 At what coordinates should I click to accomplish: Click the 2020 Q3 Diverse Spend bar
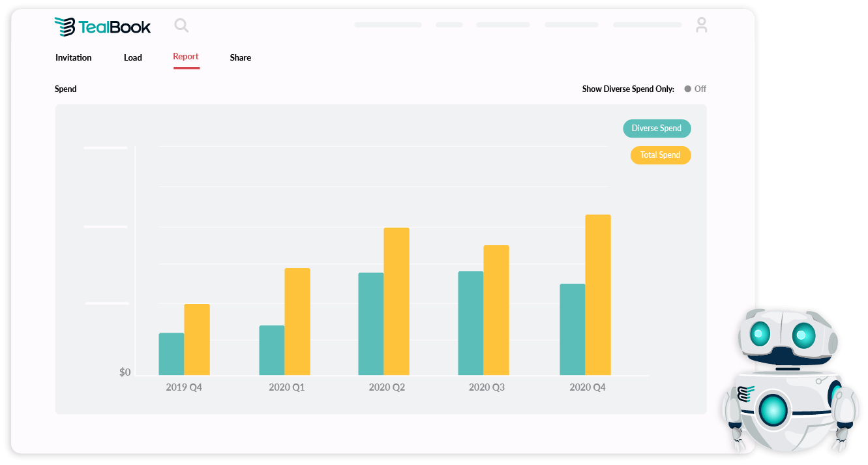point(471,323)
